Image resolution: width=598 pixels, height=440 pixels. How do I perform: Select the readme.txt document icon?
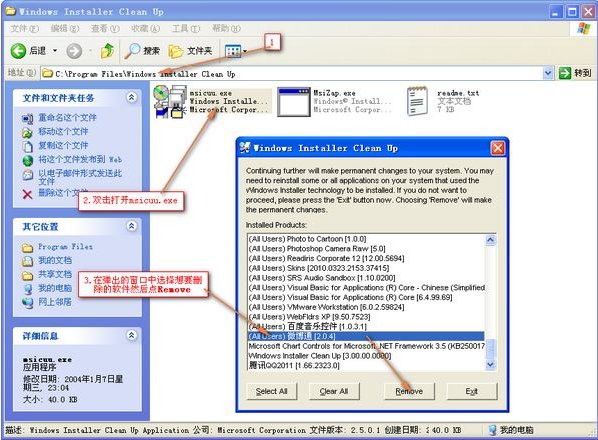click(x=417, y=101)
